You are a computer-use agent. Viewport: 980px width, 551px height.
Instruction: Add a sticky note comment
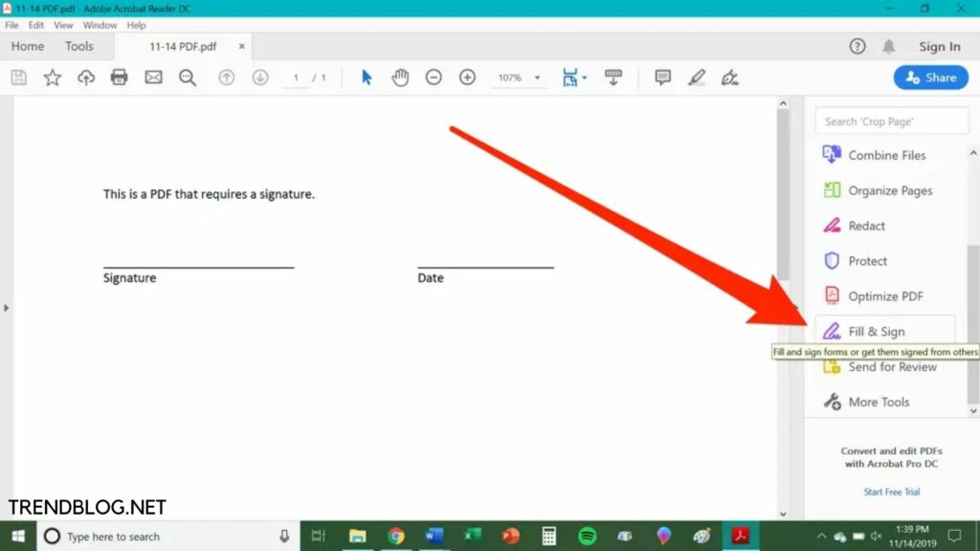point(661,77)
